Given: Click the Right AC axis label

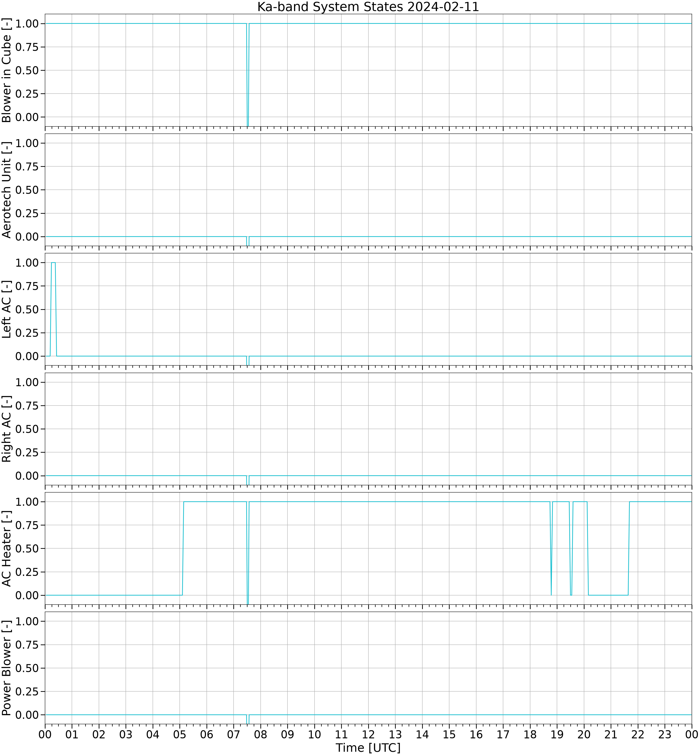Looking at the screenshot, I should (x=7, y=429).
